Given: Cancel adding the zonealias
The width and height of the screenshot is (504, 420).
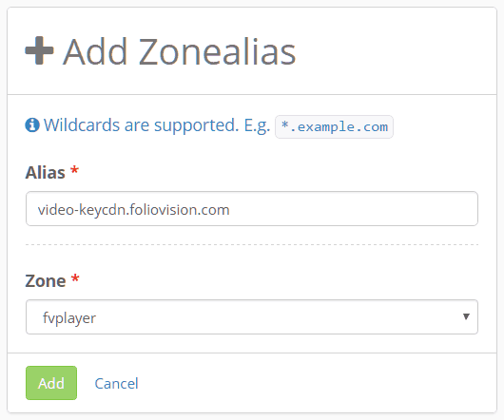Looking at the screenshot, I should click(x=116, y=383).
